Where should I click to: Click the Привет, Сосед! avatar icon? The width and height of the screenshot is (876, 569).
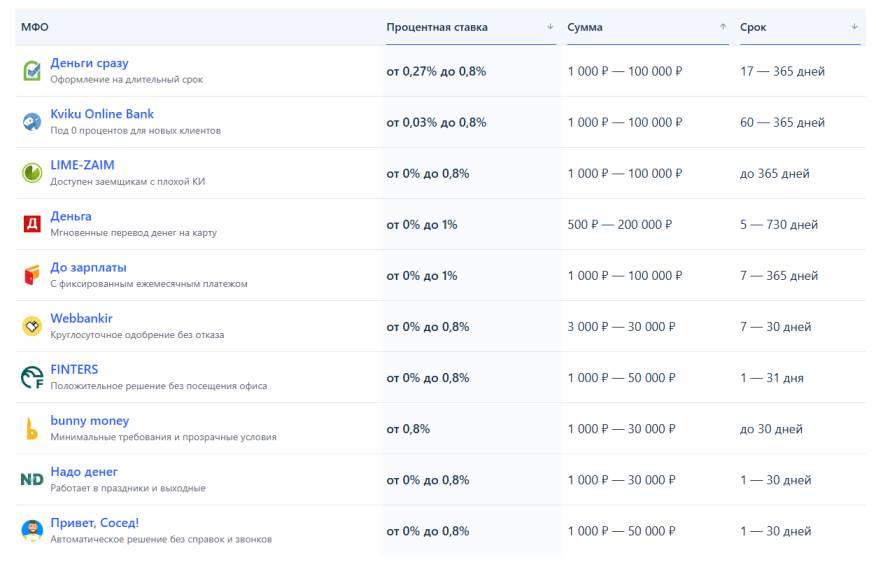pyautogui.click(x=32, y=530)
